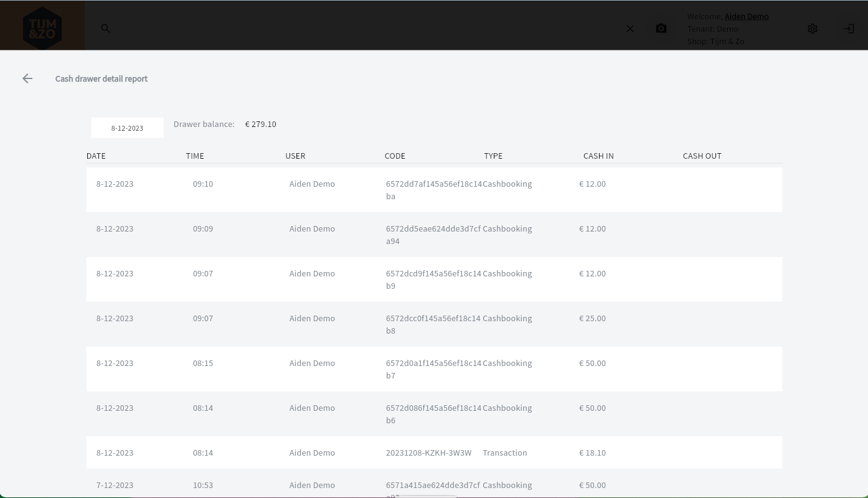The height and width of the screenshot is (498, 868).
Task: Go back using the arrow icon
Action: coord(27,78)
